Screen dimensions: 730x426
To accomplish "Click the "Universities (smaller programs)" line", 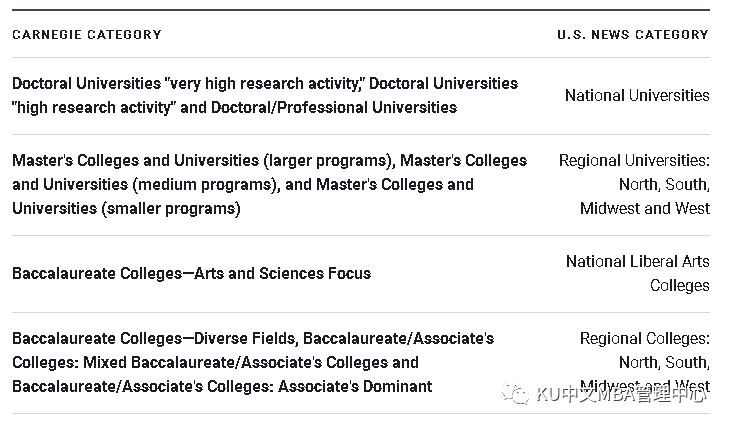I will click(126, 208).
